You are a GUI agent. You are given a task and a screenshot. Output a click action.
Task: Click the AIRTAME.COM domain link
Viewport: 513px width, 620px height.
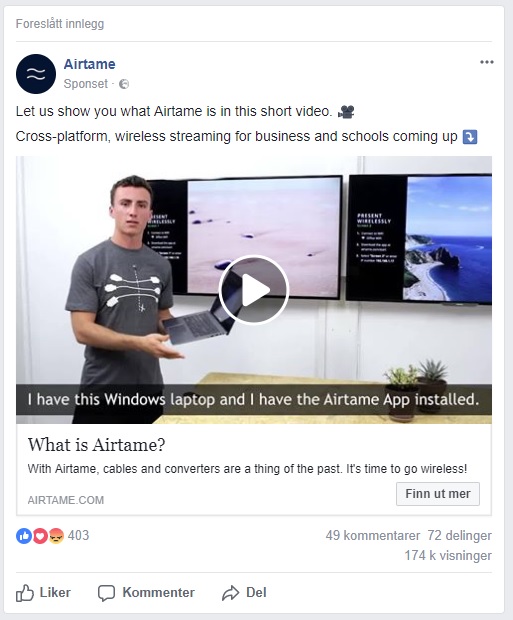click(x=66, y=500)
